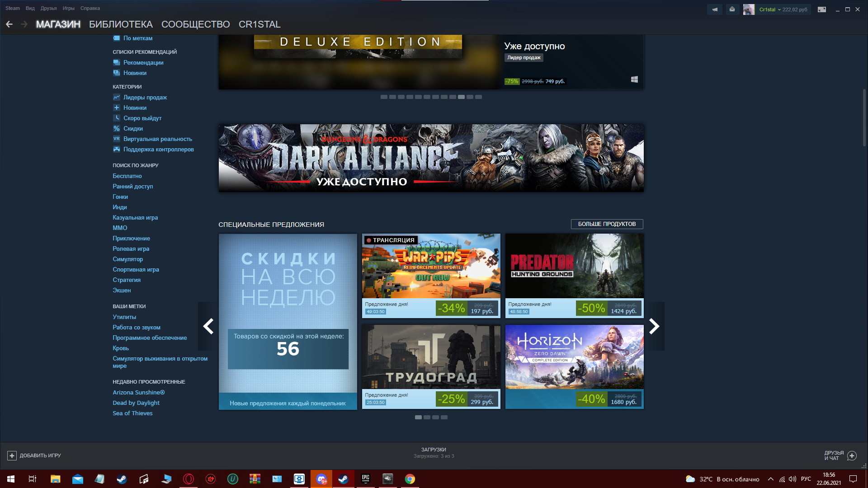
Task: Click the Поддержка контроллеров gamepad icon
Action: [117, 149]
